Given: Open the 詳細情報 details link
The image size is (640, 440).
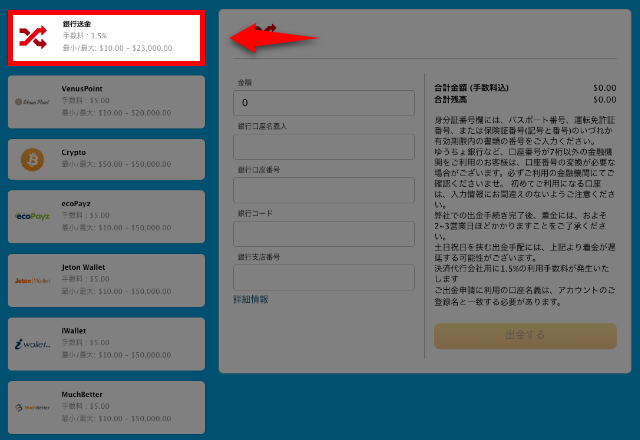Looking at the screenshot, I should tap(250, 299).
